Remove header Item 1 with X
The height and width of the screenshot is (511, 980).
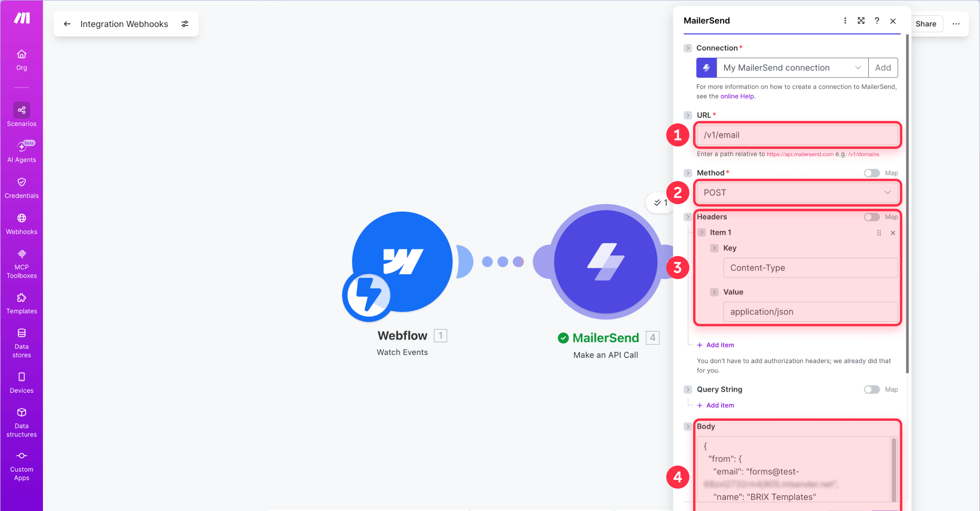(893, 233)
